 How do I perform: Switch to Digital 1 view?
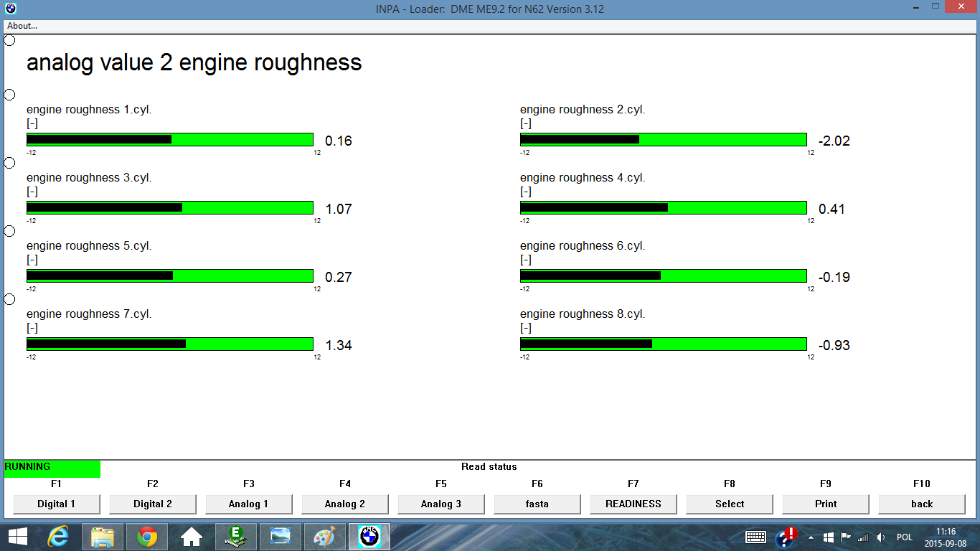pos(57,504)
